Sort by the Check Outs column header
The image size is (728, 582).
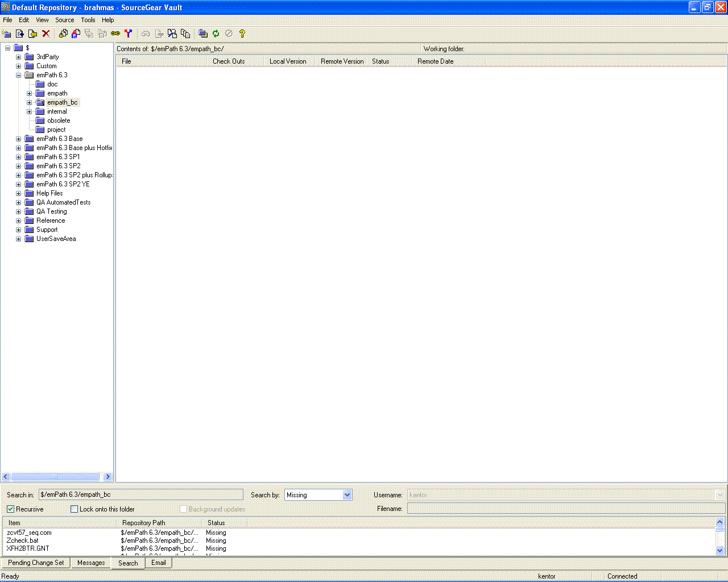(x=235, y=61)
